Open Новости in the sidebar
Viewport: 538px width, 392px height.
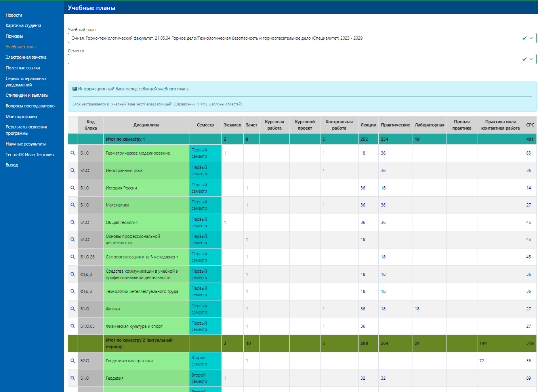(x=14, y=15)
